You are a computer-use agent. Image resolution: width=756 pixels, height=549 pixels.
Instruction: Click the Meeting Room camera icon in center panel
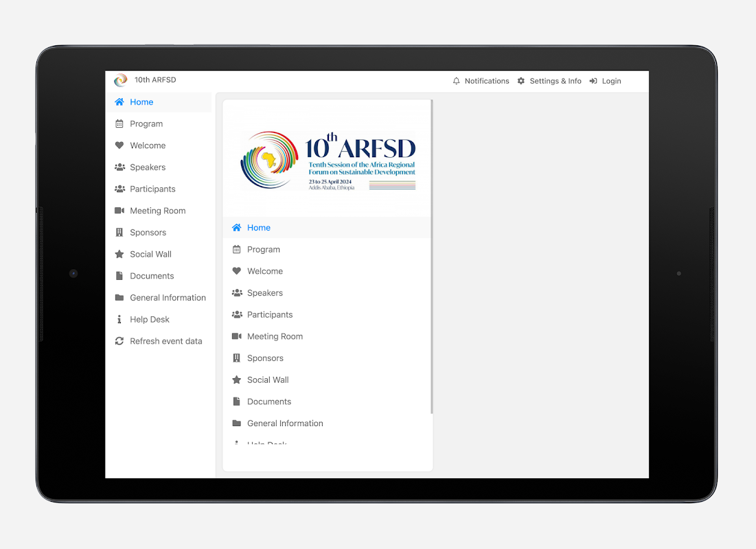coord(236,336)
